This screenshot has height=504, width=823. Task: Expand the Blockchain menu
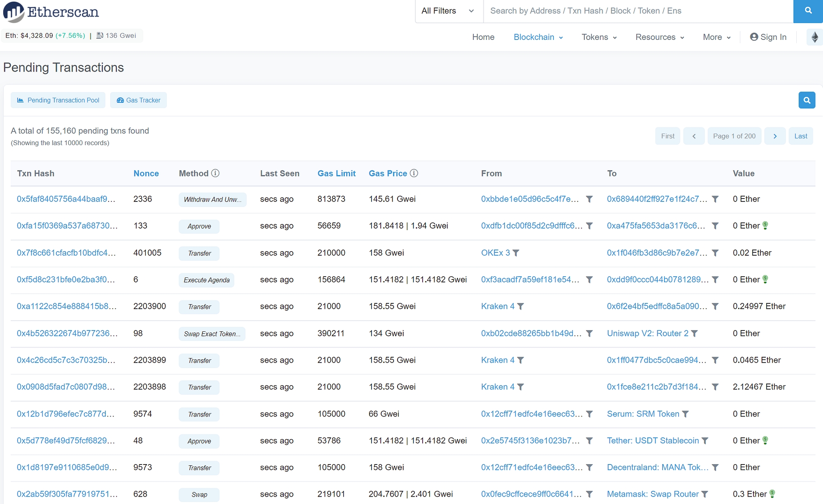coord(538,37)
